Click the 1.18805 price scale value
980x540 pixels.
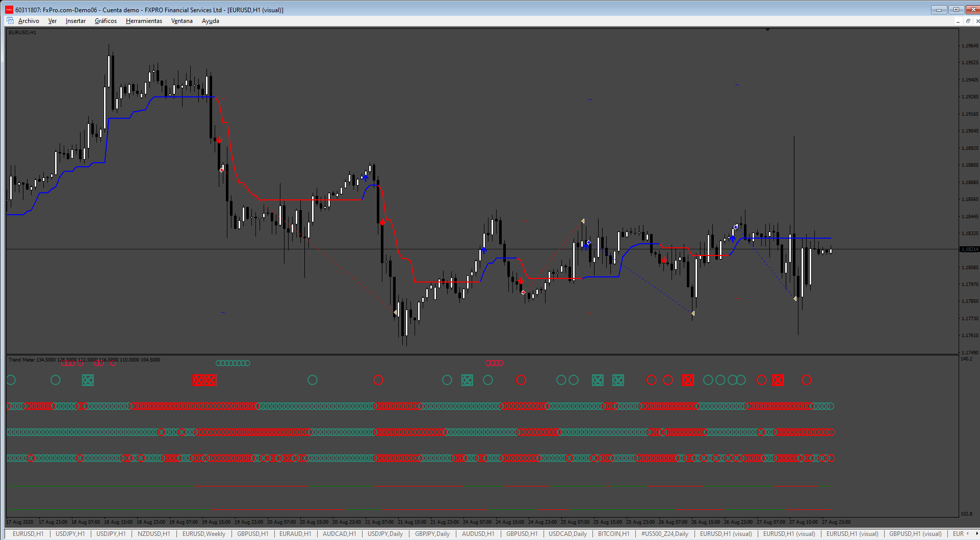(x=970, y=165)
